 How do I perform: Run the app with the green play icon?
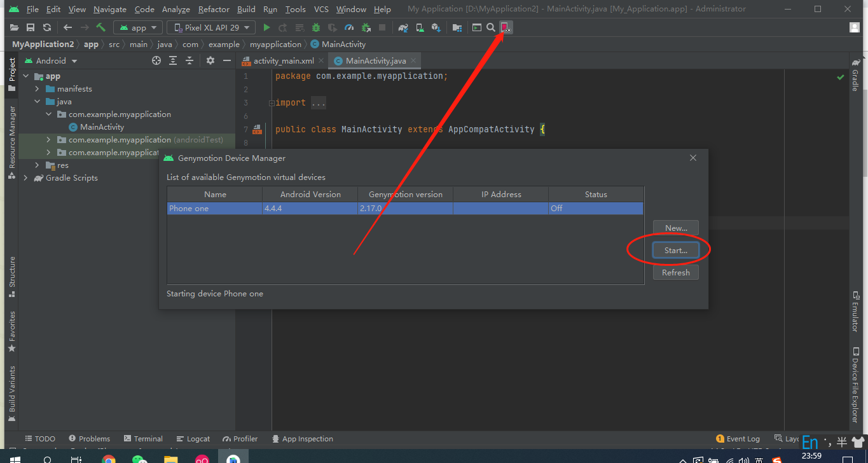point(267,27)
